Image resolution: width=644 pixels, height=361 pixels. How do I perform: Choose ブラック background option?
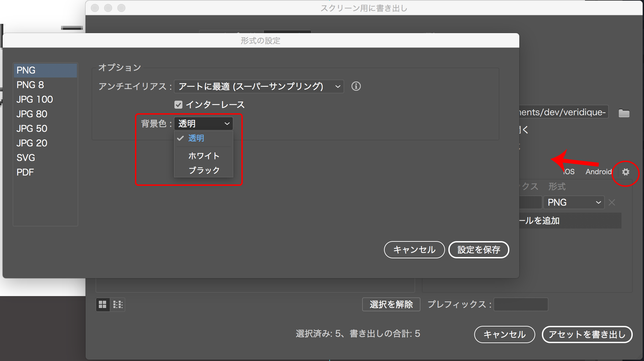coord(204,170)
